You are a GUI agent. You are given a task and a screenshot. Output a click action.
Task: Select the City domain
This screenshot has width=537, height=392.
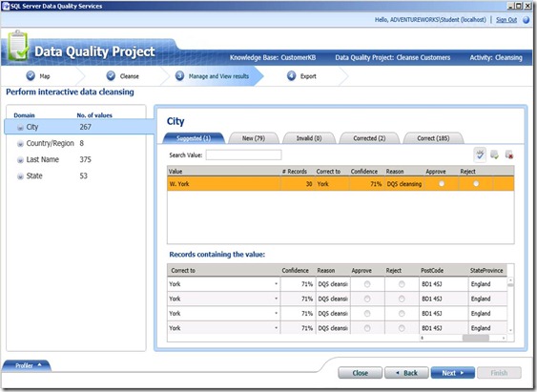[x=79, y=127]
